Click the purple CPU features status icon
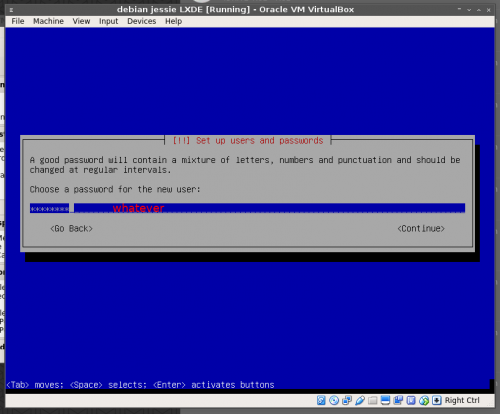The height and width of the screenshot is (414, 500). (x=411, y=400)
